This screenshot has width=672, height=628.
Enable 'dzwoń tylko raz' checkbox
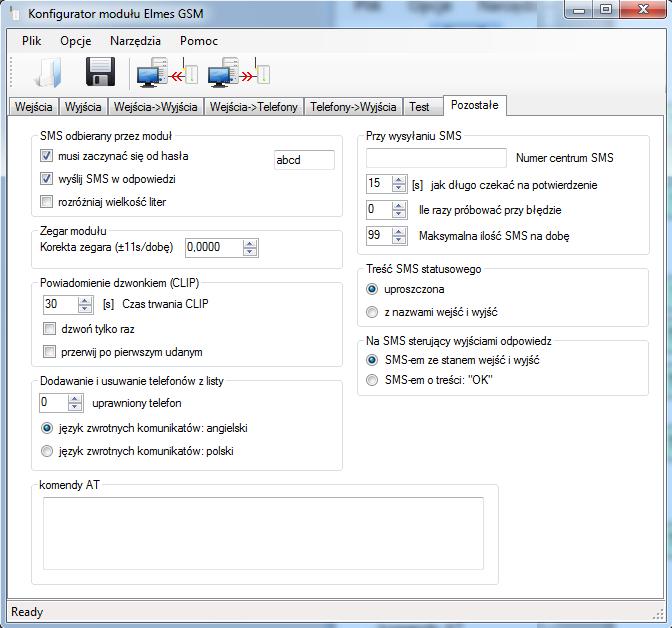(x=49, y=329)
